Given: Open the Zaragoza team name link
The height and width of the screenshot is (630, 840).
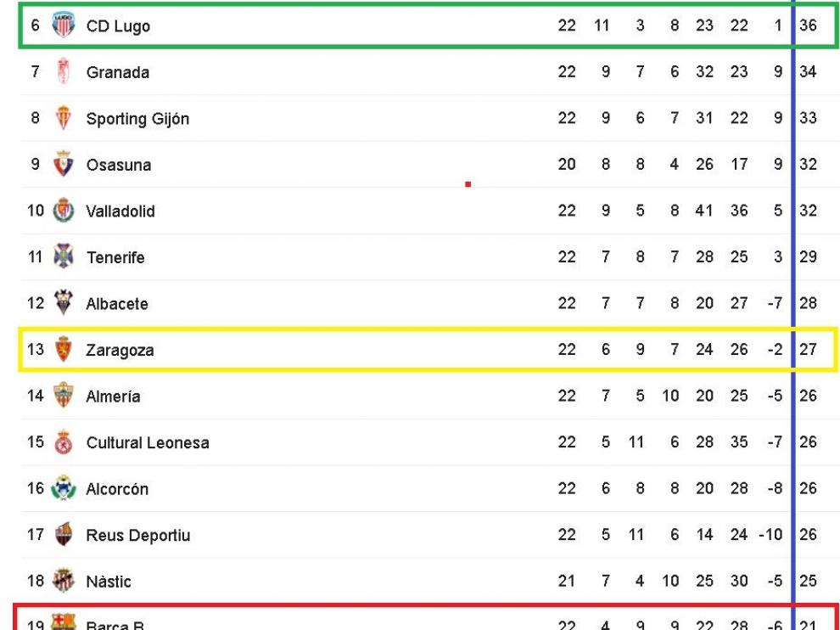Looking at the screenshot, I should point(120,350).
